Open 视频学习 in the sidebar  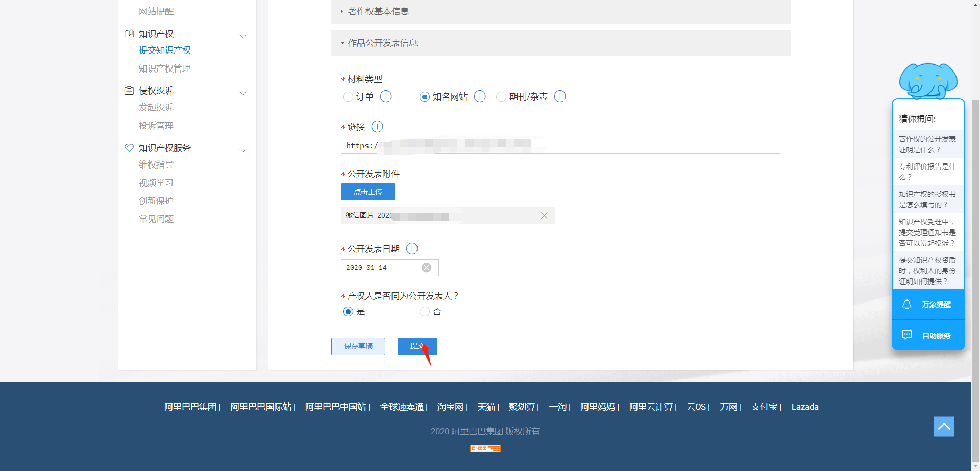tap(156, 183)
